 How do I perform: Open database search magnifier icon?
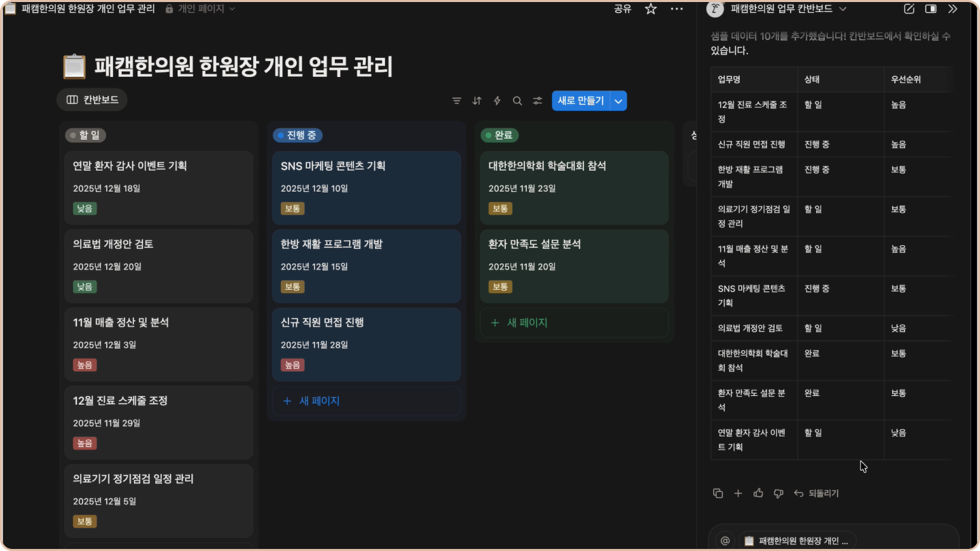click(x=517, y=101)
